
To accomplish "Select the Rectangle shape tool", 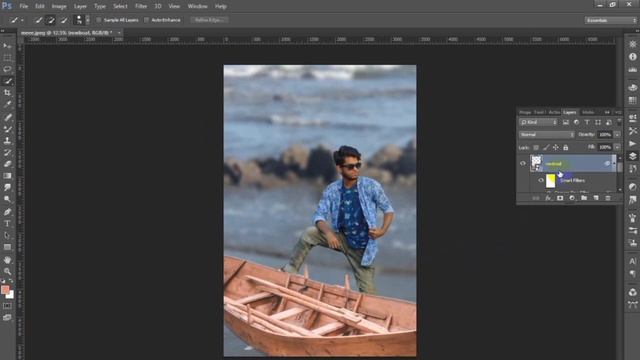I will tap(7, 247).
